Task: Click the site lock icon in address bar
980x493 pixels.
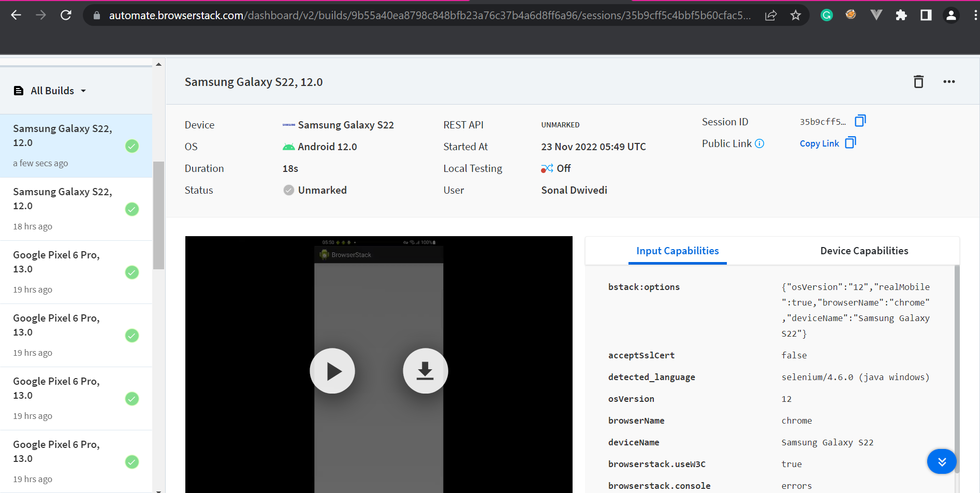Action: coord(96,16)
